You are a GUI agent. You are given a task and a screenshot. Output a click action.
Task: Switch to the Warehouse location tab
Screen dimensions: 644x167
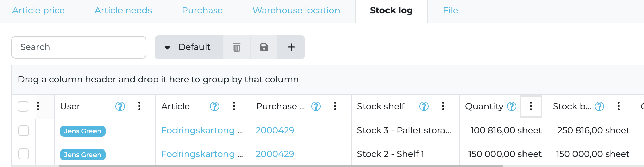(x=296, y=11)
